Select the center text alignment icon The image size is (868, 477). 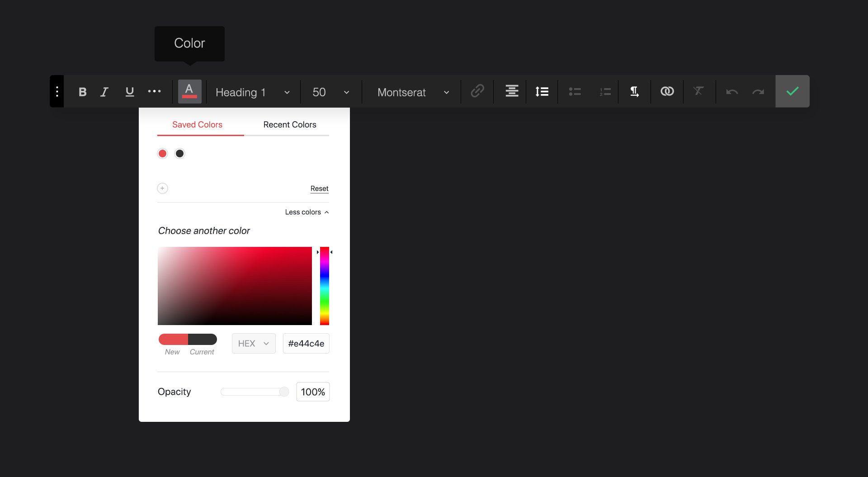coord(511,91)
